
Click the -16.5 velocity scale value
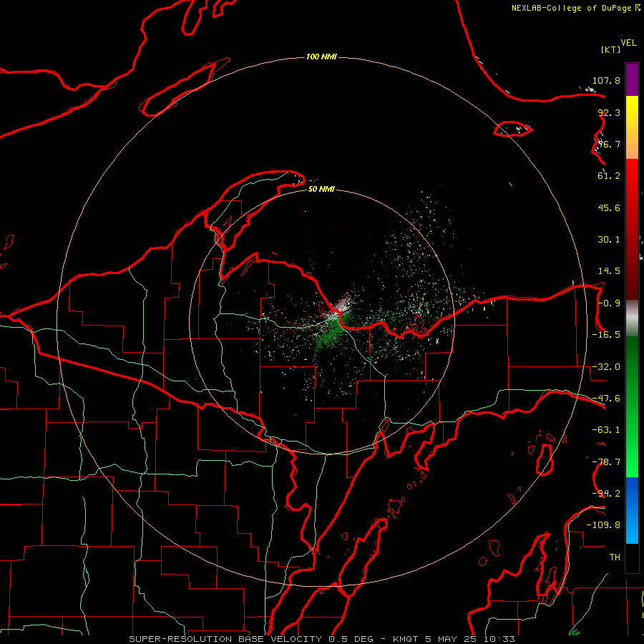coord(606,335)
